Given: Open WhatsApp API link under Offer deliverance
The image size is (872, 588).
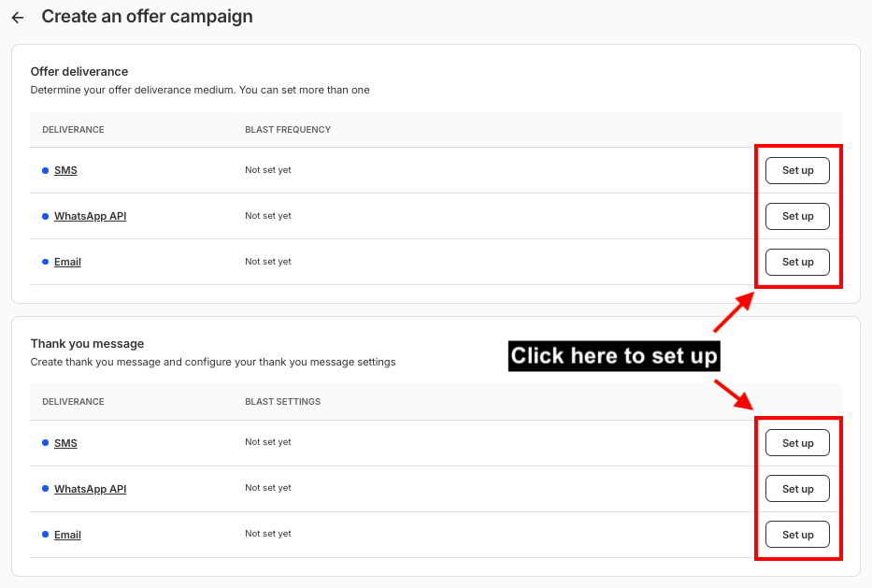Looking at the screenshot, I should pyautogui.click(x=90, y=216).
